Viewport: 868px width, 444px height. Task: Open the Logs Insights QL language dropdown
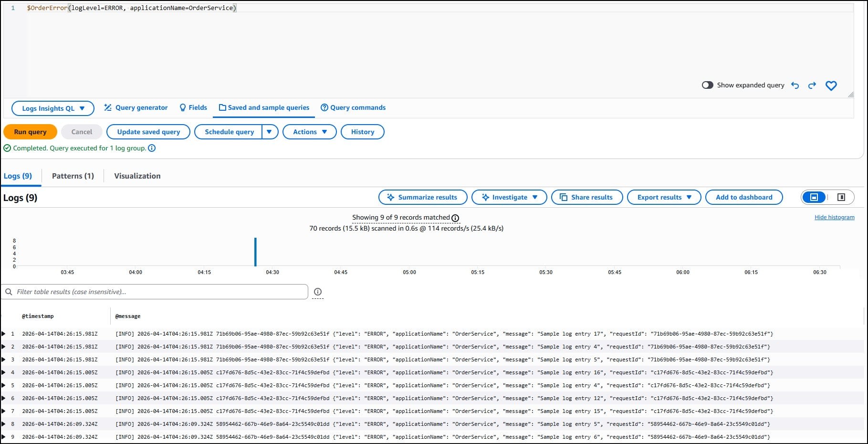[53, 108]
